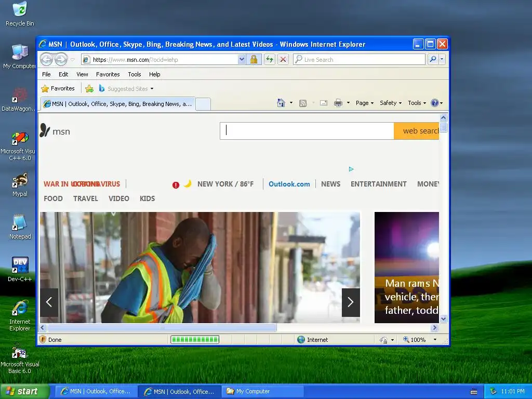This screenshot has height=399, width=532.
Task: Expand the Print options dropdown arrow
Action: pos(348,103)
